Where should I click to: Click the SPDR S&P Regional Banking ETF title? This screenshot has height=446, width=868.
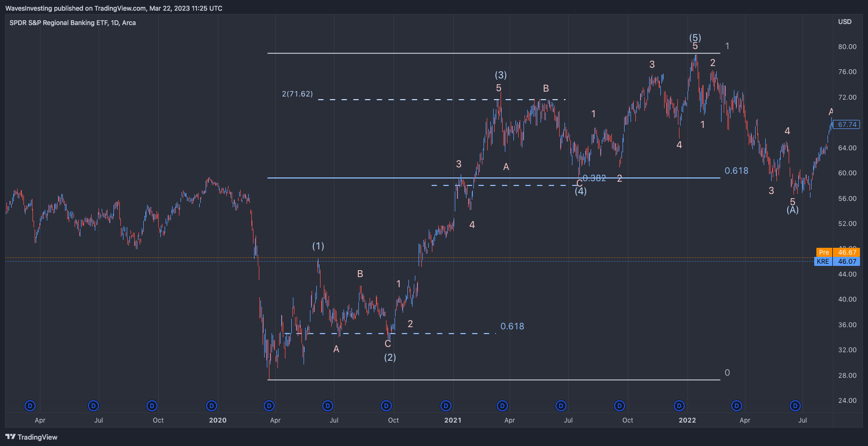tap(72, 23)
